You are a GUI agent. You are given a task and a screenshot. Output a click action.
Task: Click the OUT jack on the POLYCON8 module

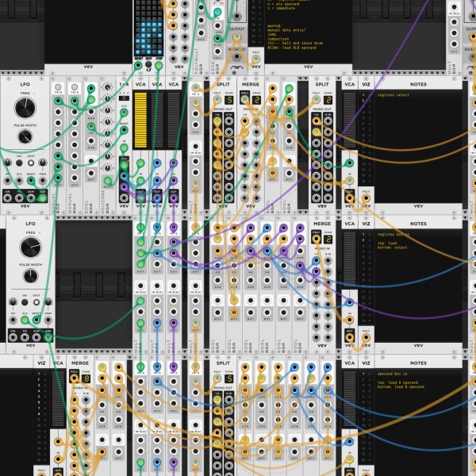tap(107, 181)
